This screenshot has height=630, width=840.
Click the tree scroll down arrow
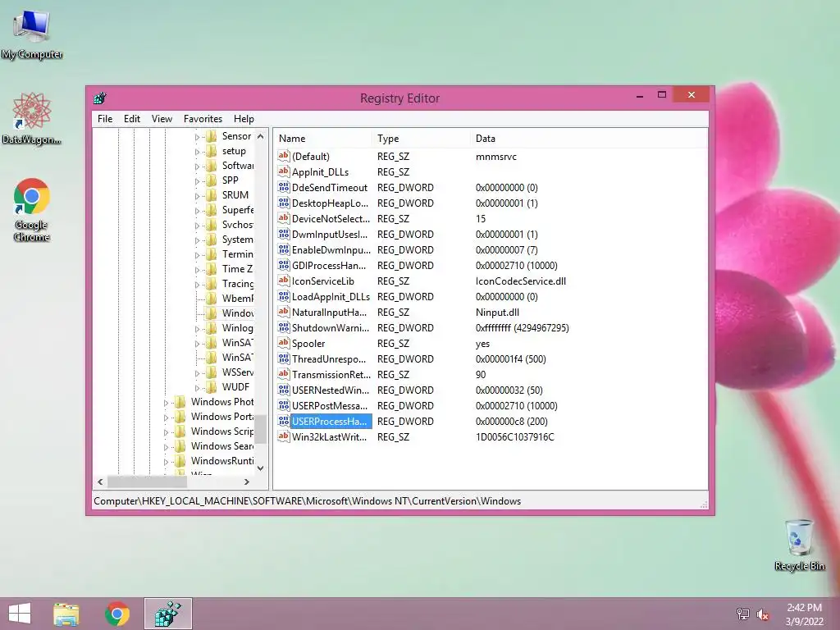260,468
